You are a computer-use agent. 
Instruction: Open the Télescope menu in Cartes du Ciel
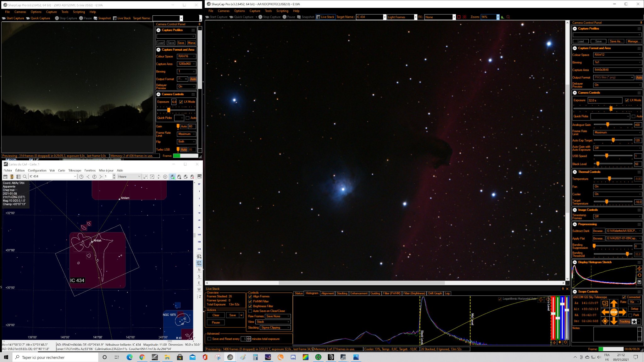(75, 170)
